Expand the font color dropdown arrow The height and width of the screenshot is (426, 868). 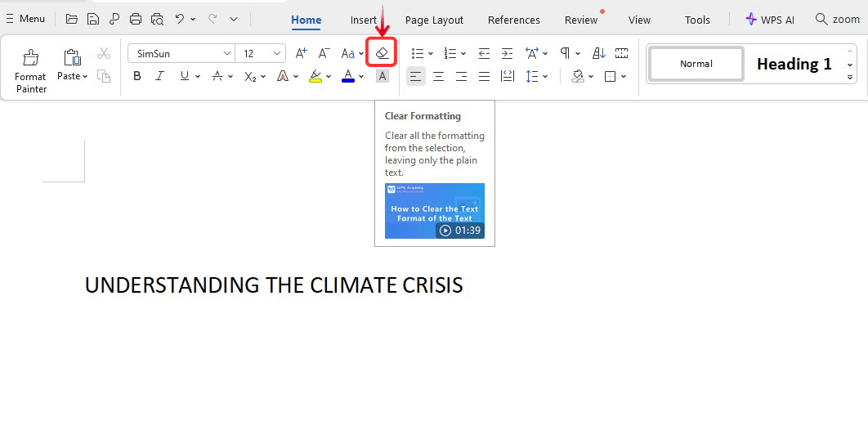pyautogui.click(x=361, y=76)
